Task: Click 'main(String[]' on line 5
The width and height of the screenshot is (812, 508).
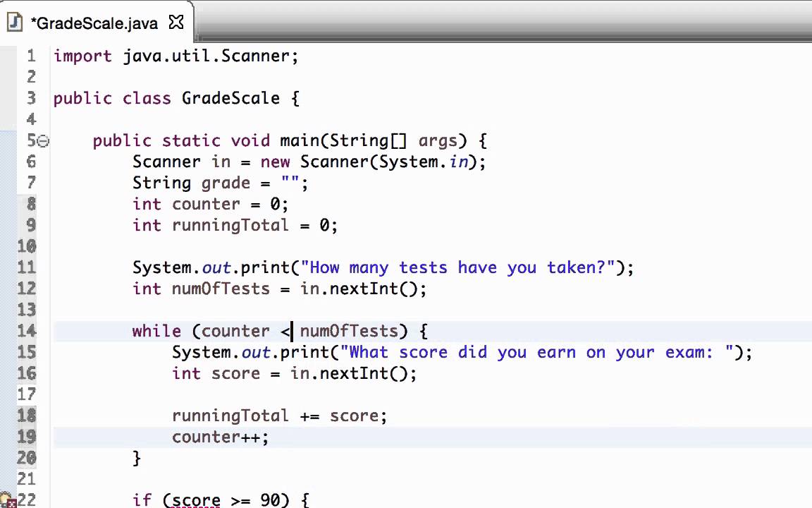Action: [x=343, y=141]
